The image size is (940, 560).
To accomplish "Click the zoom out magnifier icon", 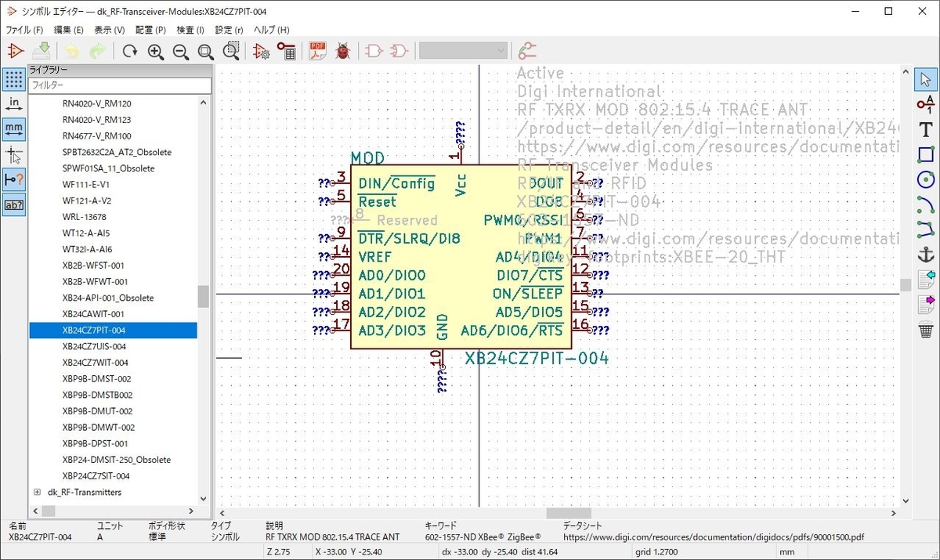I will (x=180, y=52).
